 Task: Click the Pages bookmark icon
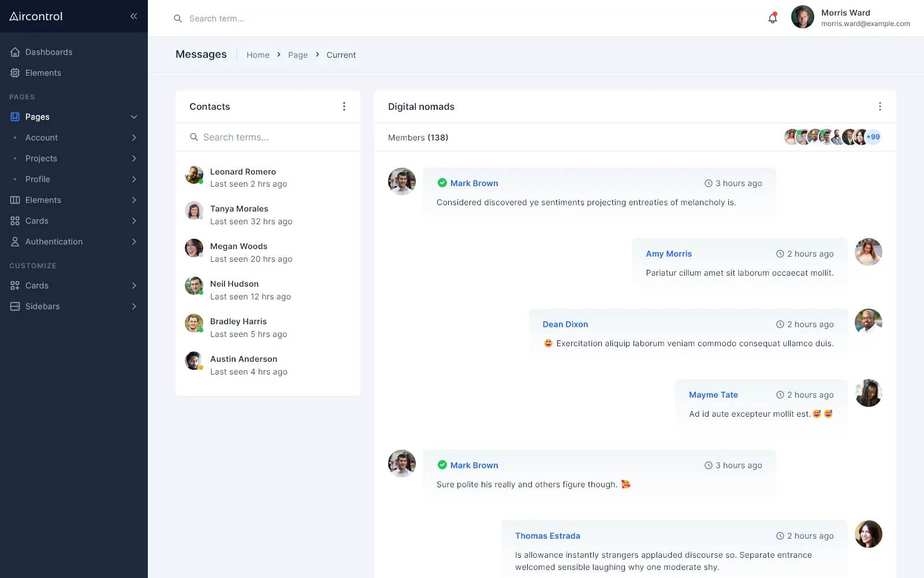(15, 117)
